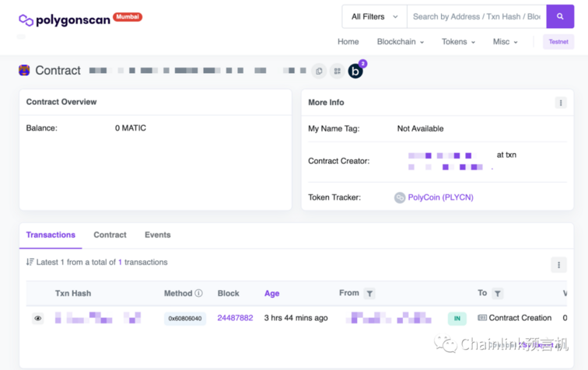Copy contract address with the copy icon

click(319, 71)
